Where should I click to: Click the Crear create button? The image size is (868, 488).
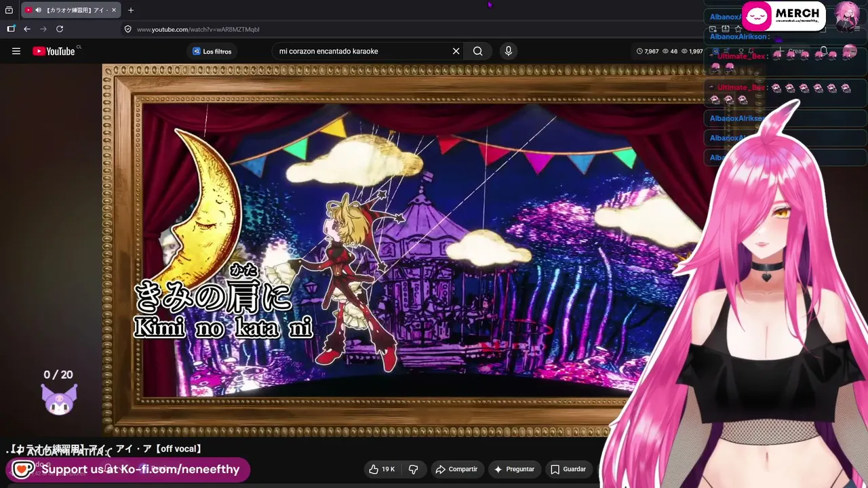point(792,52)
